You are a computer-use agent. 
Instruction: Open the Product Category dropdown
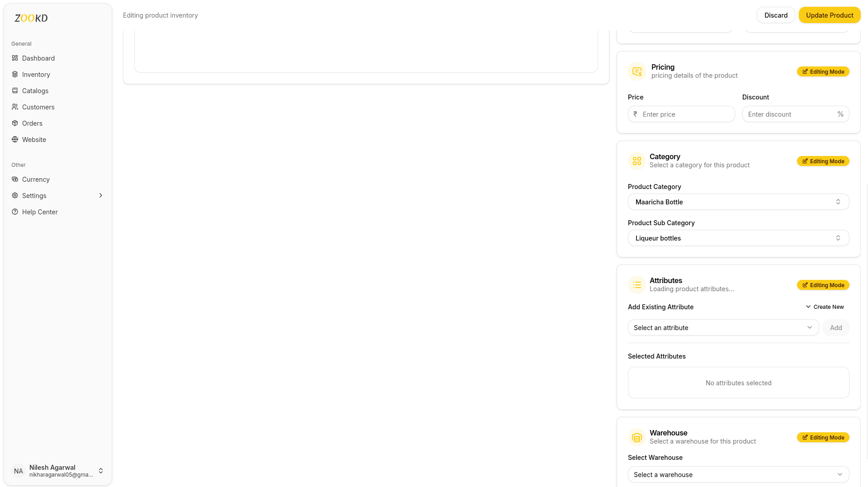(x=738, y=202)
